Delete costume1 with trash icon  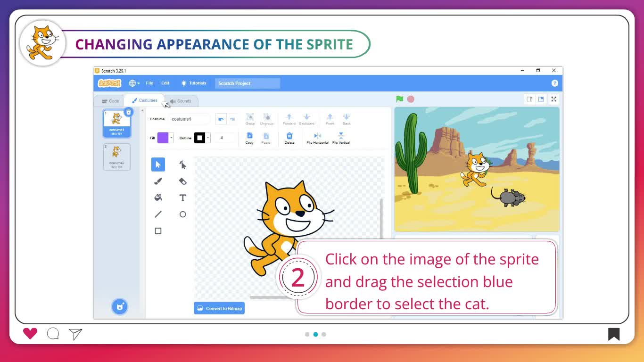[128, 112]
